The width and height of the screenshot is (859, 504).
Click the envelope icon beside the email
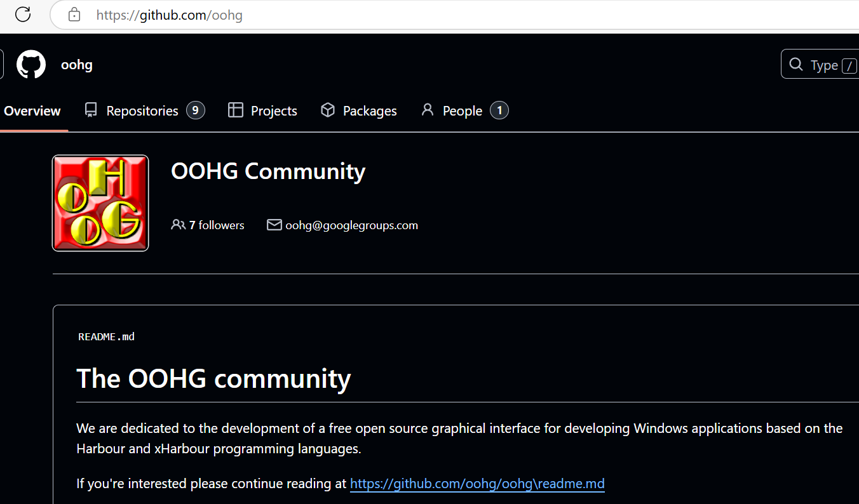[274, 225]
